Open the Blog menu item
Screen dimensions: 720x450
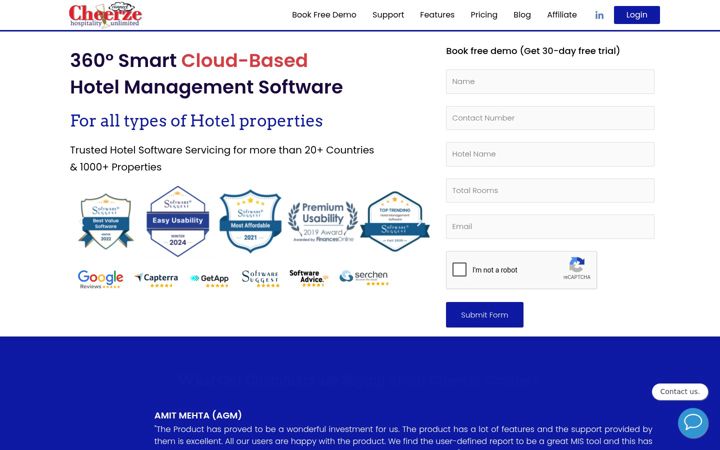coord(522,15)
